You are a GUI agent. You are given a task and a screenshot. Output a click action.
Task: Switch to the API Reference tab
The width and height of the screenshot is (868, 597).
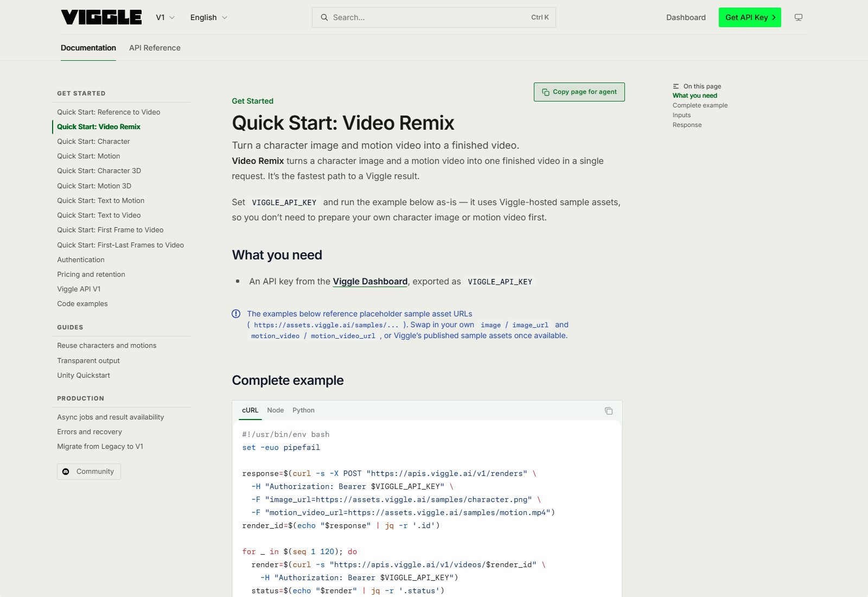(155, 48)
